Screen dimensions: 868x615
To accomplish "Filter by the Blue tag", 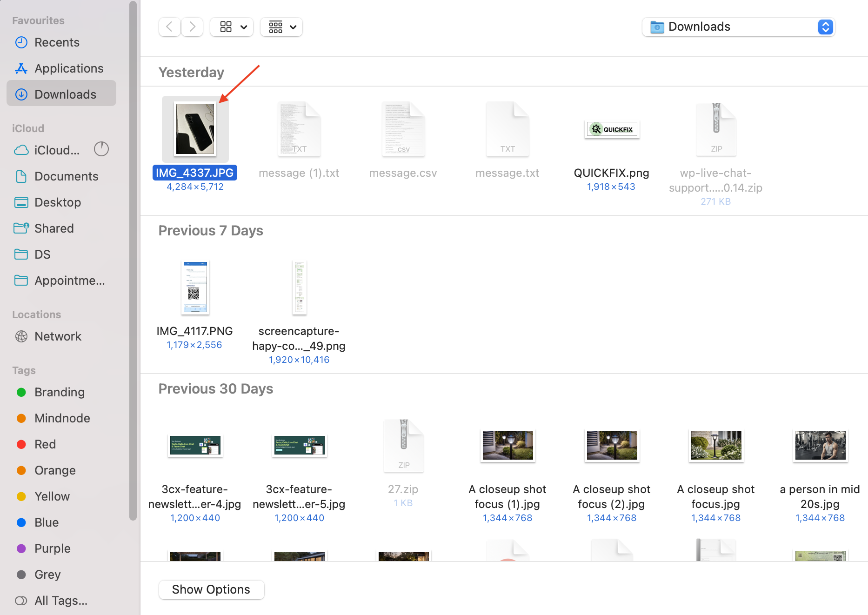I will click(x=47, y=522).
